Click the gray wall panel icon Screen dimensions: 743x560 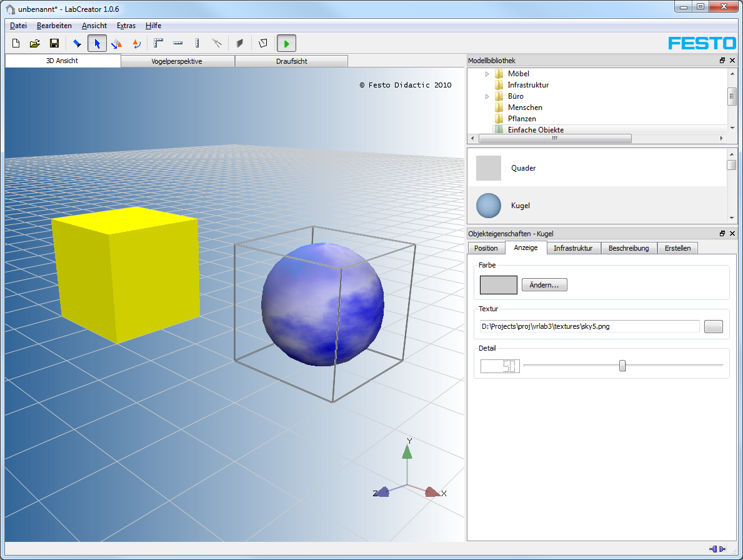pos(240,44)
